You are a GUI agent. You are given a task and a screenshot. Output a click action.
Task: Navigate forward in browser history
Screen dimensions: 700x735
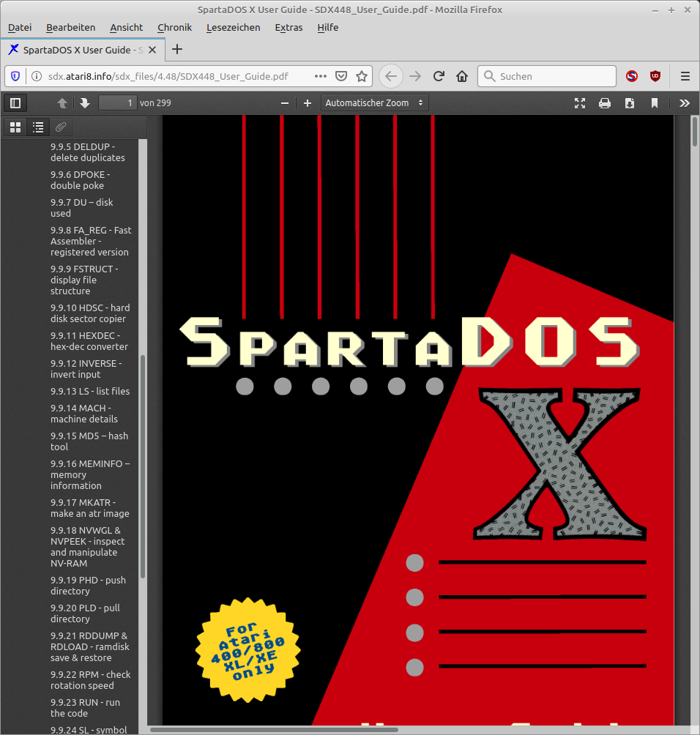[x=415, y=76]
